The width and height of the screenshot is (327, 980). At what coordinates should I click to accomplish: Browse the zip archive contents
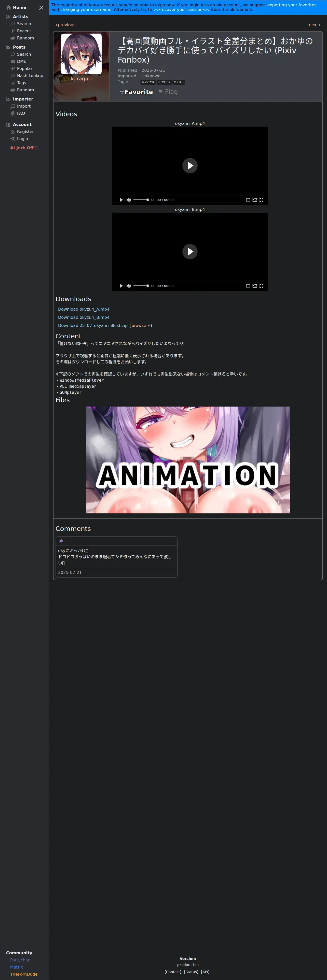(x=141, y=326)
